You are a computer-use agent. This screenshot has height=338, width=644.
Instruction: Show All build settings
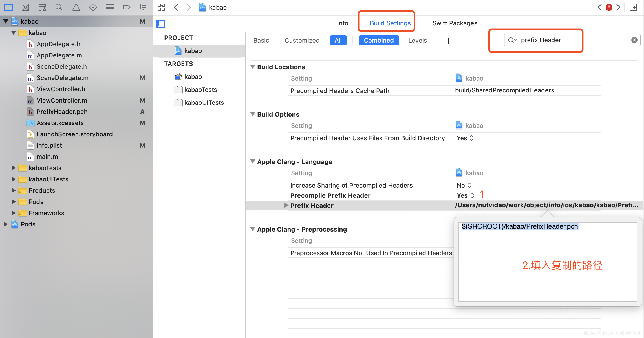point(338,40)
